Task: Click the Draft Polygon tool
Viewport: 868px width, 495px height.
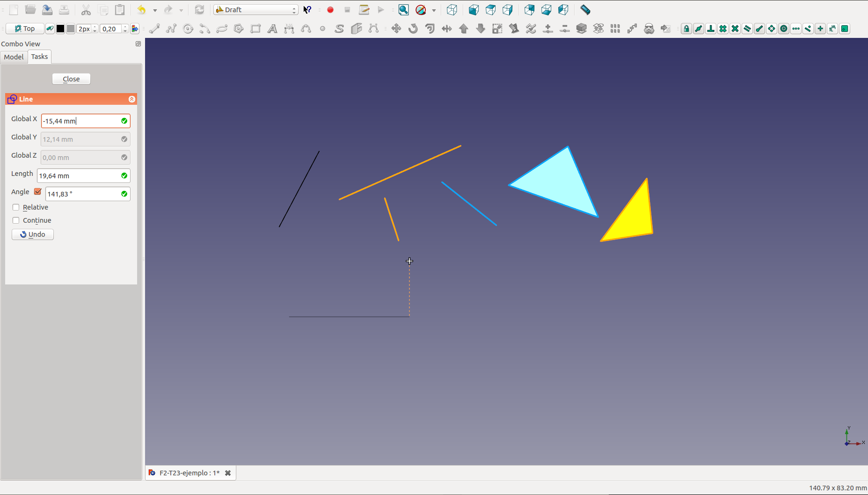Action: point(239,29)
